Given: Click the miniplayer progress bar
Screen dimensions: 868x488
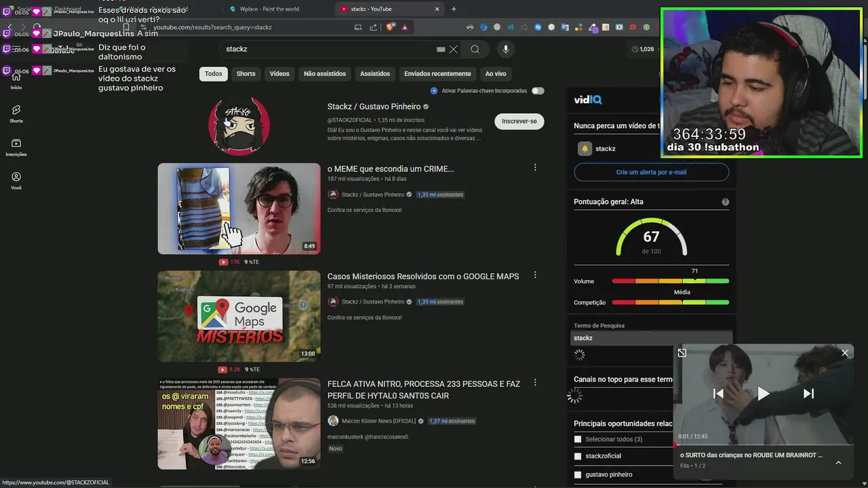Looking at the screenshot, I should click(763, 445).
